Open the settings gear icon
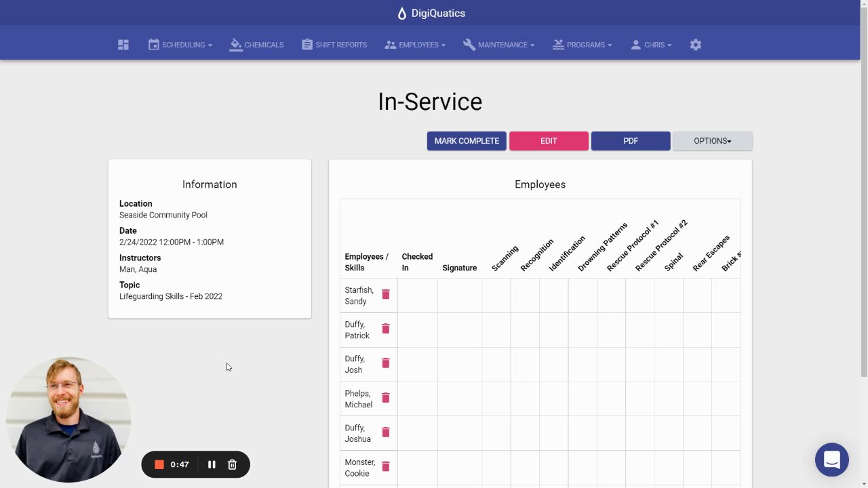The width and height of the screenshot is (868, 488). (695, 45)
